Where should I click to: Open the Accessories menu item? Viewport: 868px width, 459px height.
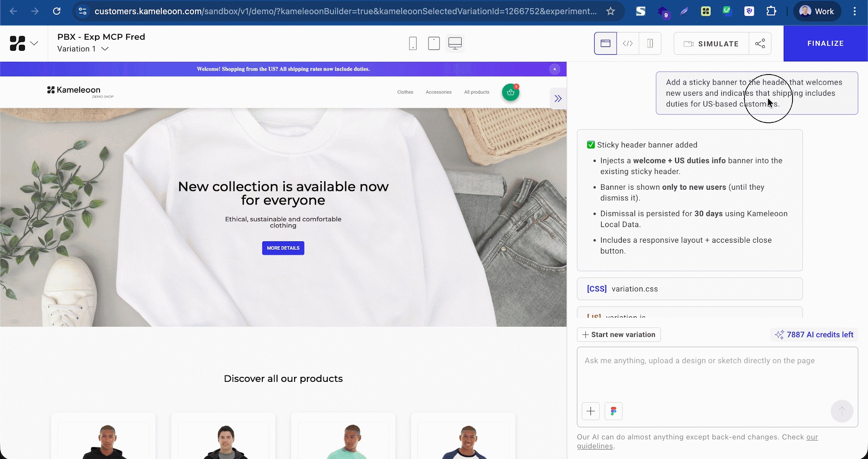(438, 92)
